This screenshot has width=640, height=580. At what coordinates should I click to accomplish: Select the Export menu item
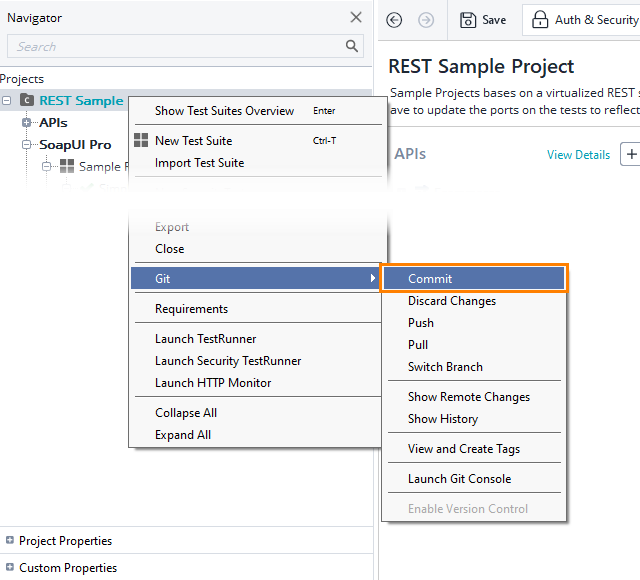(258, 227)
